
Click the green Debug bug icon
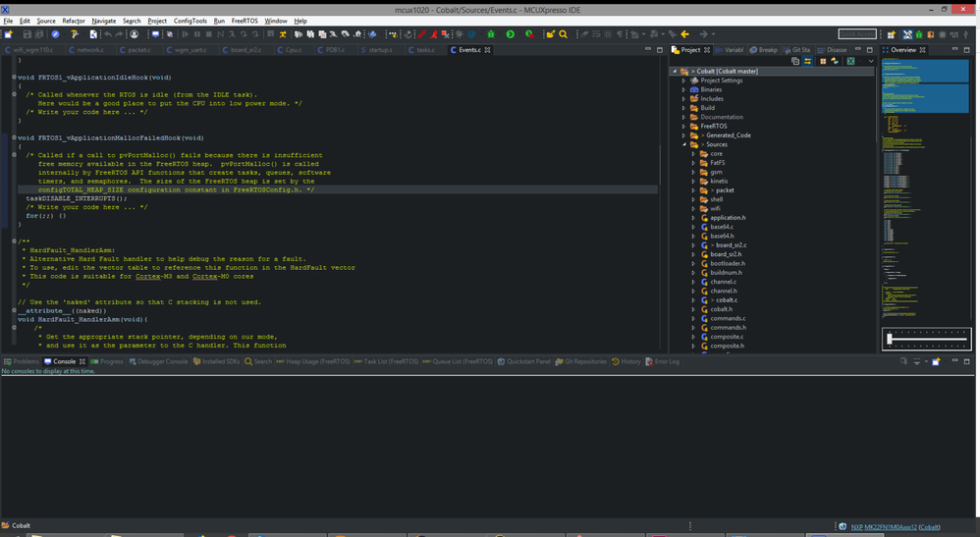tap(491, 34)
